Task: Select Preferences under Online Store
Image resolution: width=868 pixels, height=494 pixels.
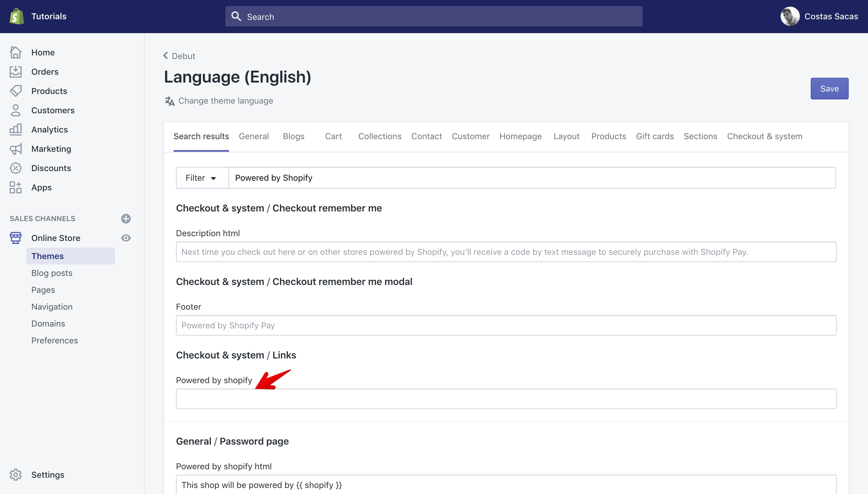Action: [55, 340]
